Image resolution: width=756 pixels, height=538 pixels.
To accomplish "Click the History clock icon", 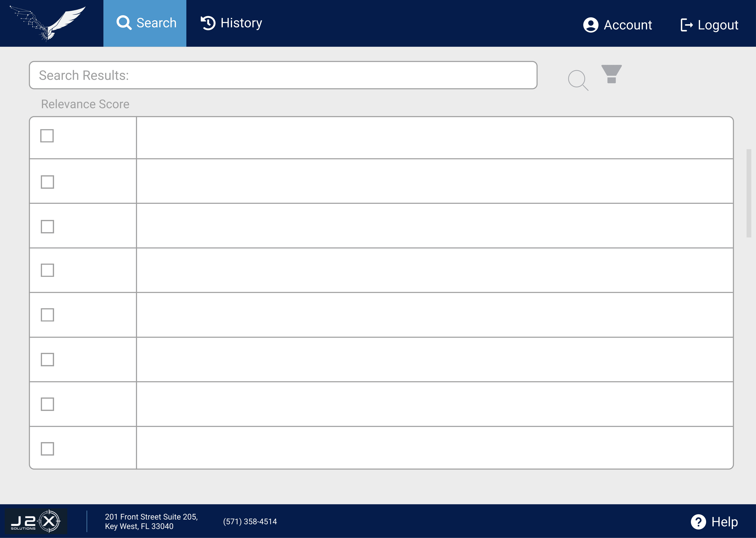I will click(x=208, y=23).
